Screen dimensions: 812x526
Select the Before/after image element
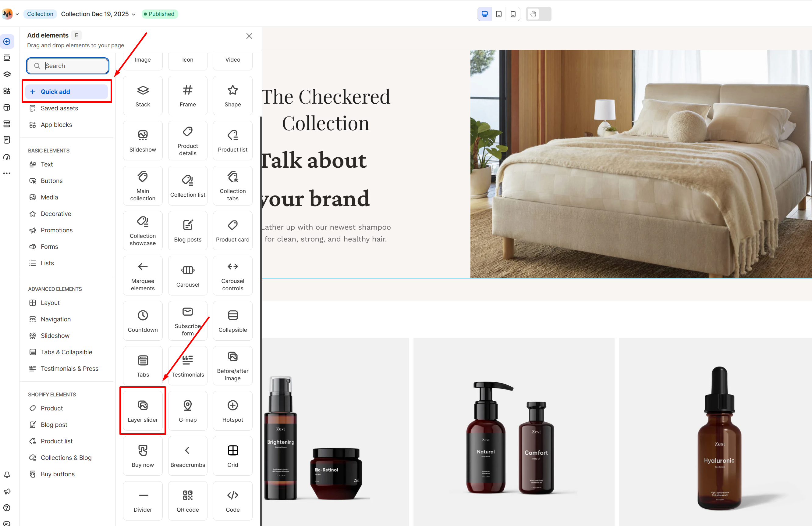coord(233,366)
